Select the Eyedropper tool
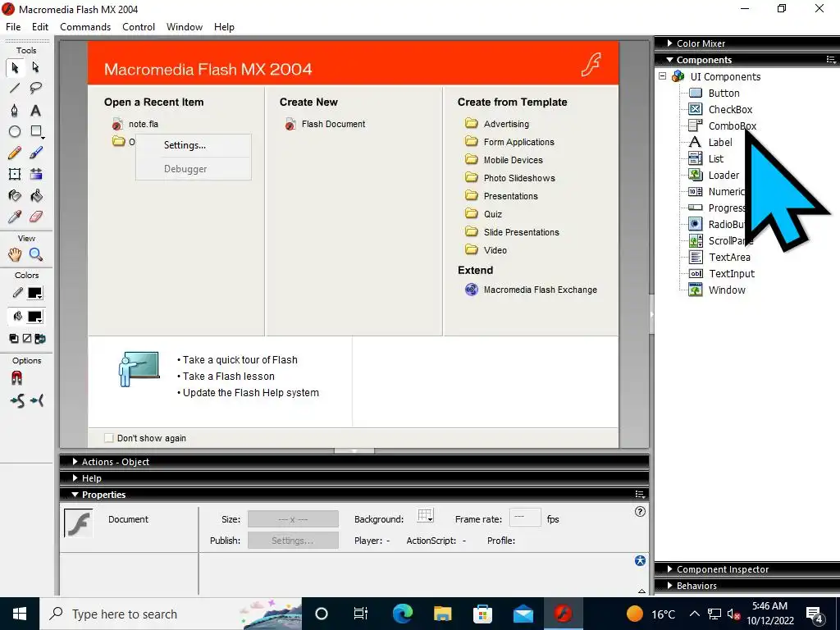Viewport: 840px width, 630px height. (15, 217)
